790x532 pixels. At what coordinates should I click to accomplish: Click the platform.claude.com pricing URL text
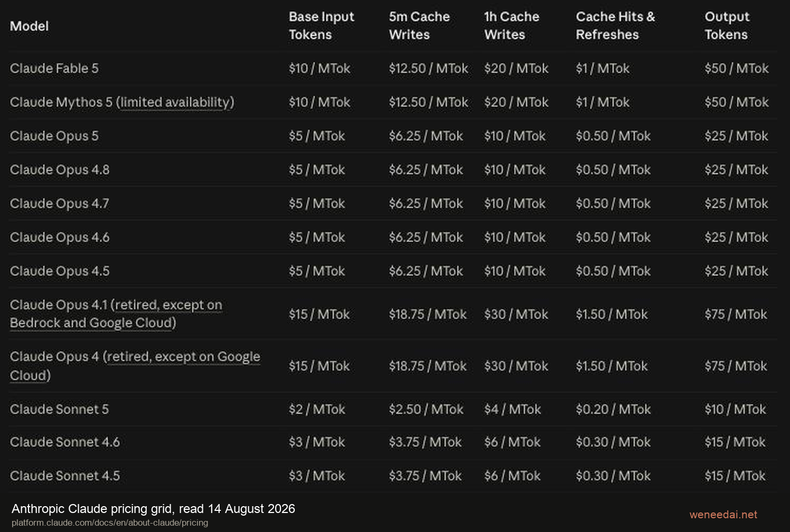click(x=110, y=522)
